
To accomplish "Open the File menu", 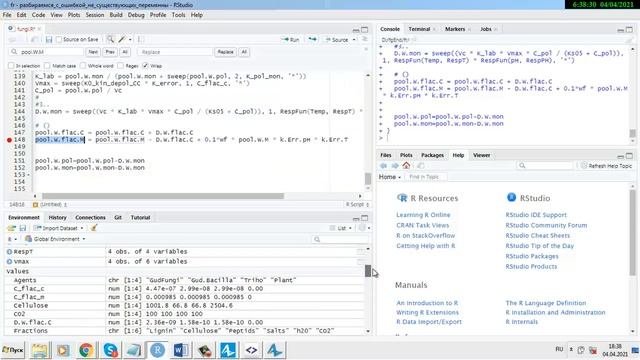I will click(7, 15).
